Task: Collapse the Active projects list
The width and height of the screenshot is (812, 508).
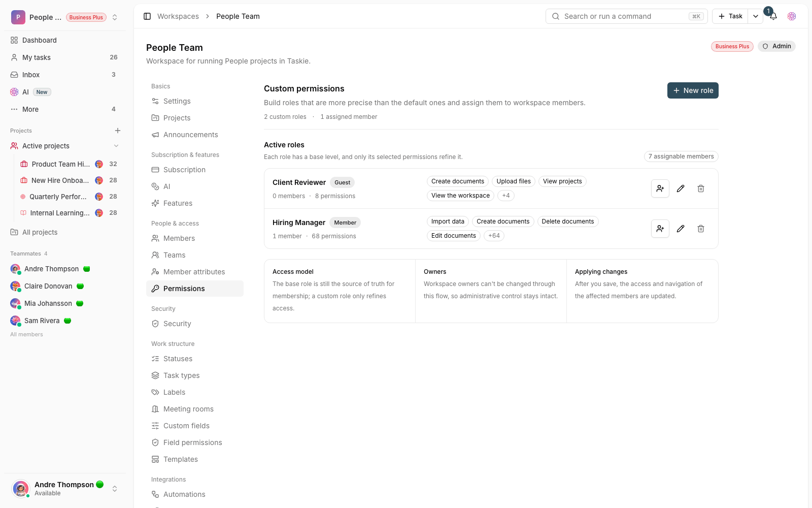Action: pyautogui.click(x=116, y=146)
